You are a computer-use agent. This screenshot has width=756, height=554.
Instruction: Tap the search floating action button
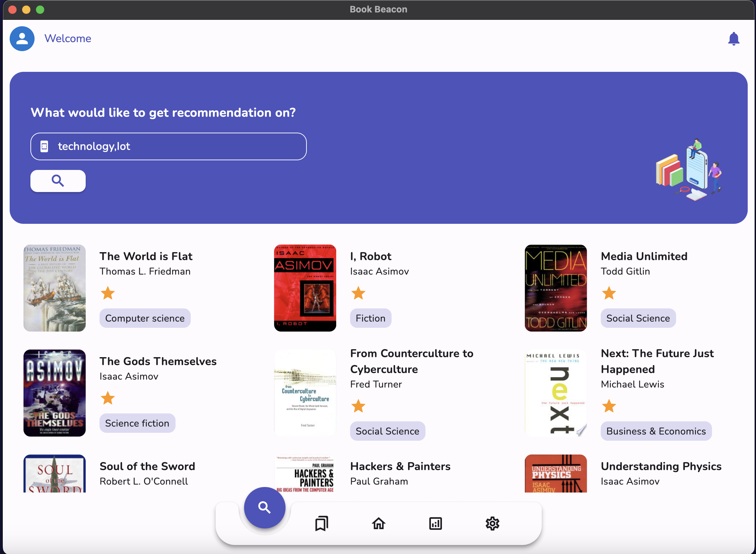[264, 507]
